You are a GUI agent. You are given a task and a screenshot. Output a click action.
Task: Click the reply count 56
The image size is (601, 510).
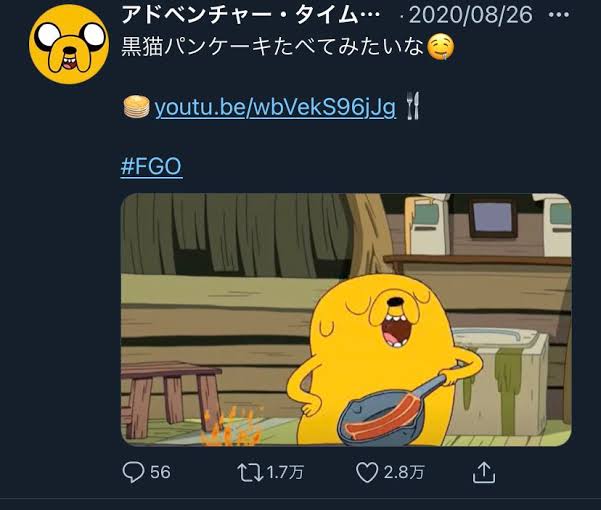tap(160, 471)
